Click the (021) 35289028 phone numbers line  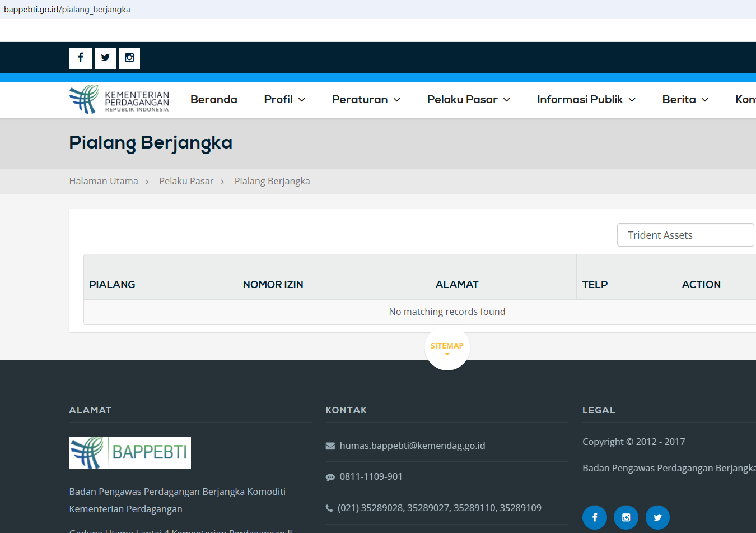pos(440,508)
